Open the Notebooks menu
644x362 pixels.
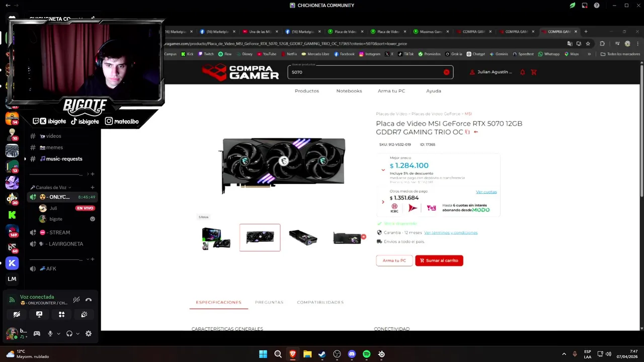(x=349, y=91)
